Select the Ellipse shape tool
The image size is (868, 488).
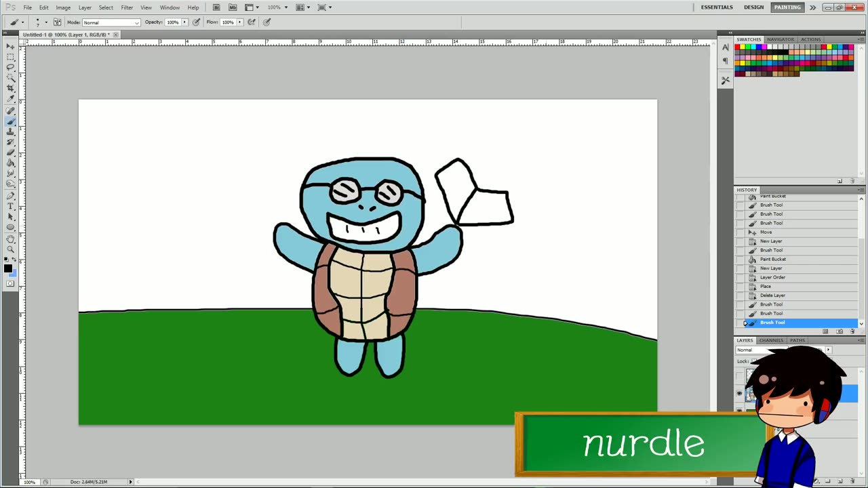pos(11,227)
